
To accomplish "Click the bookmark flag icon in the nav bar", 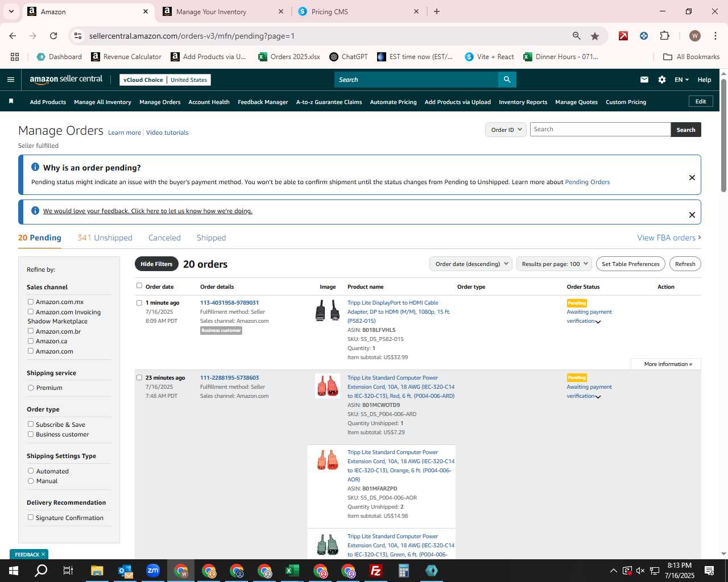I will pyautogui.click(x=11, y=101).
